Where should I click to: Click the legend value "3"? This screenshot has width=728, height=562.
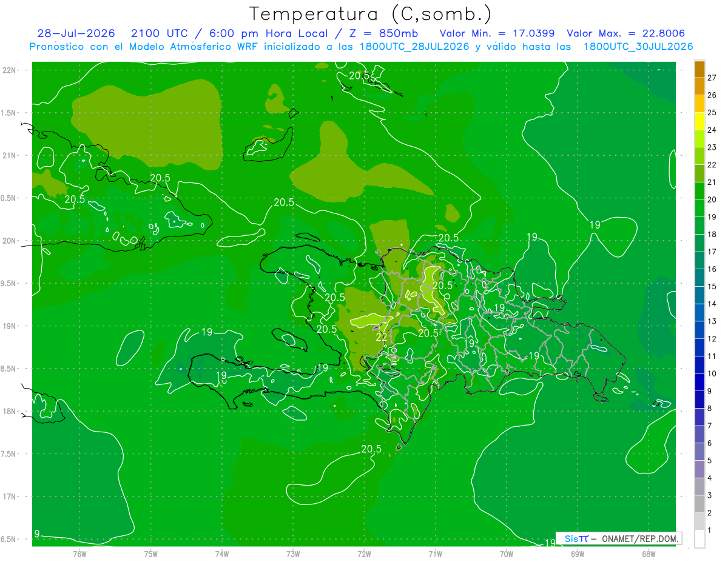[x=710, y=495]
